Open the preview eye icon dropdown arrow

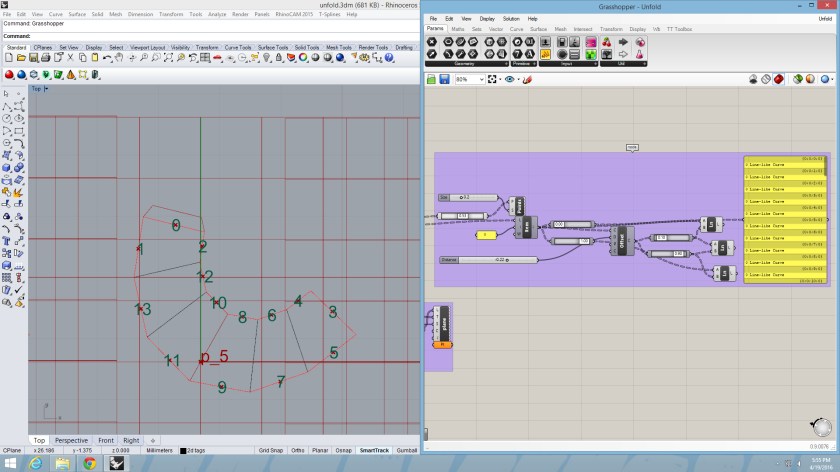point(517,79)
